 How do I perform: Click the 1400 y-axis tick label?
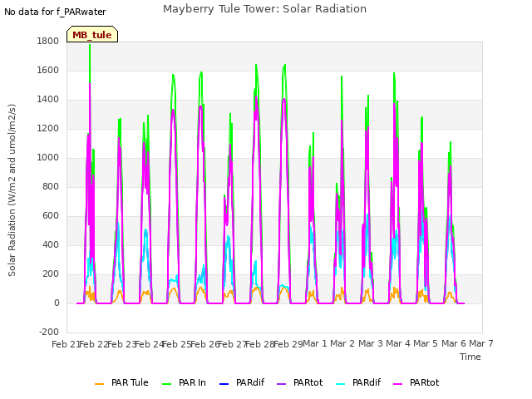(x=48, y=100)
